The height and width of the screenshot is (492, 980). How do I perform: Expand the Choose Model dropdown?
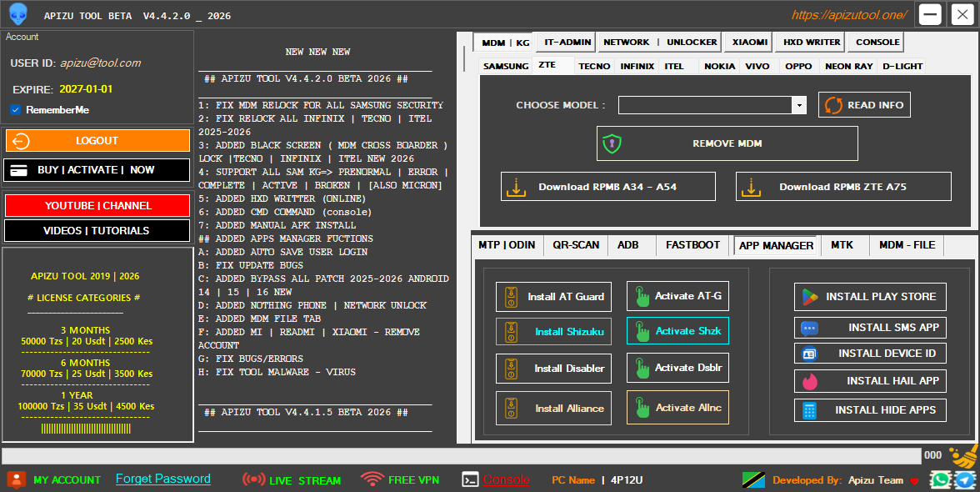[799, 105]
